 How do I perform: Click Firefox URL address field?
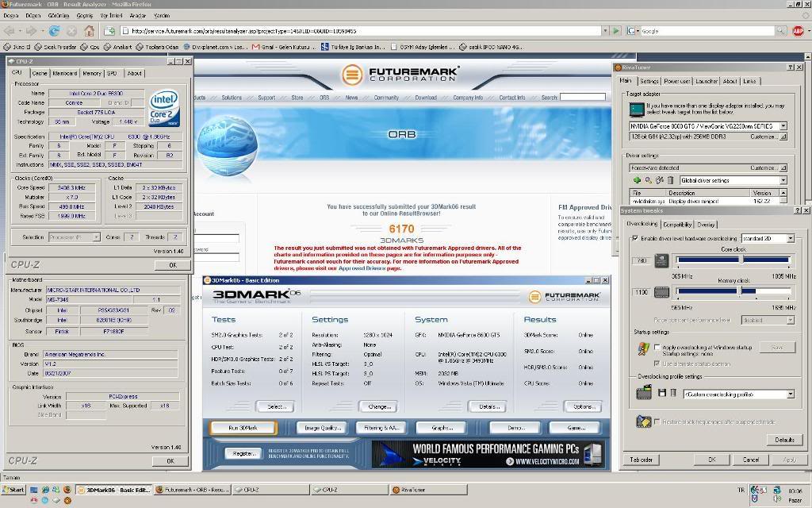(x=361, y=31)
